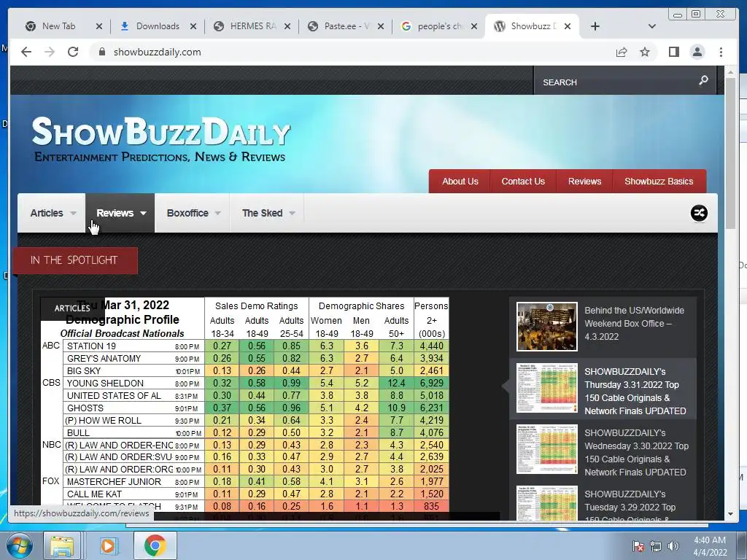
Task: Open the Contact Us page
Action: click(523, 182)
